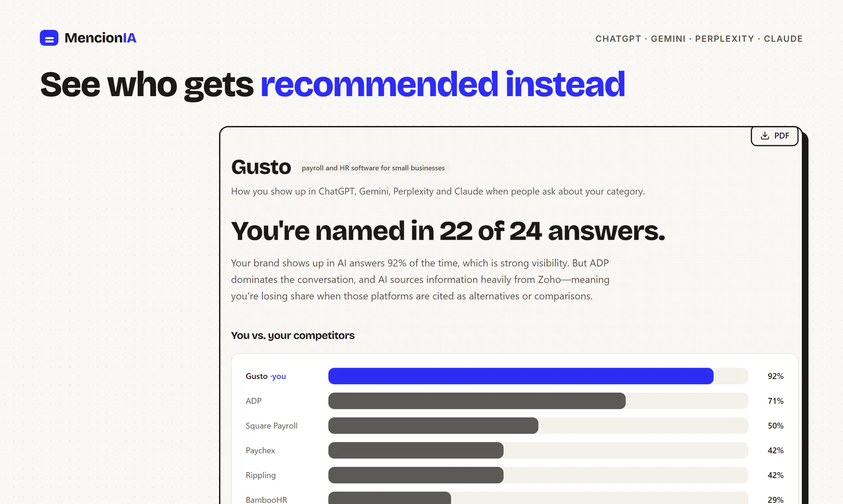Viewport: 843px width, 504px height.
Task: Select the Rippling competitor label
Action: tap(261, 475)
